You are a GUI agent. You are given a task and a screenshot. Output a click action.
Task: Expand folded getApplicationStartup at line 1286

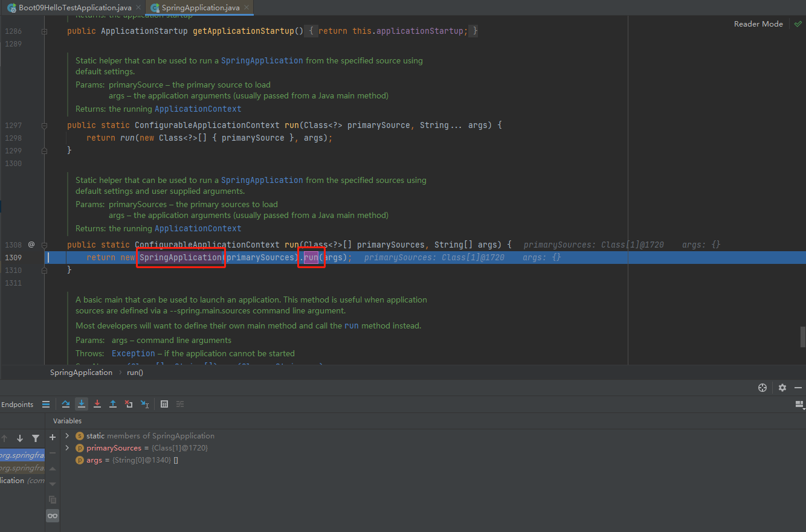tap(44, 31)
